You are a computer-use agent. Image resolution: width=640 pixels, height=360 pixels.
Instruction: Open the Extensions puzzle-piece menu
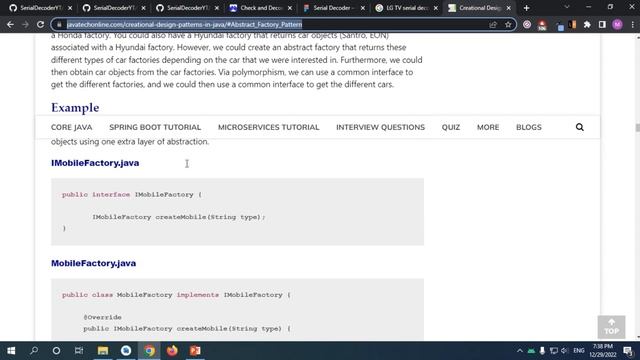[x=587, y=24]
